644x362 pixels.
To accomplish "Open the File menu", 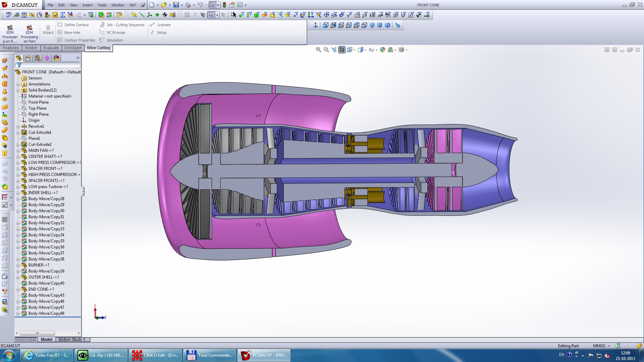I will (50, 5).
